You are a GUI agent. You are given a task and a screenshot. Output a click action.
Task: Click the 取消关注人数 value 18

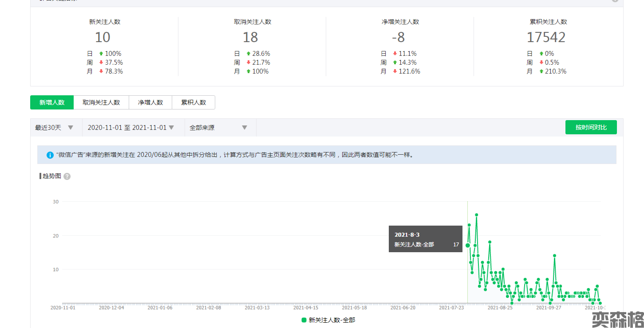click(250, 37)
